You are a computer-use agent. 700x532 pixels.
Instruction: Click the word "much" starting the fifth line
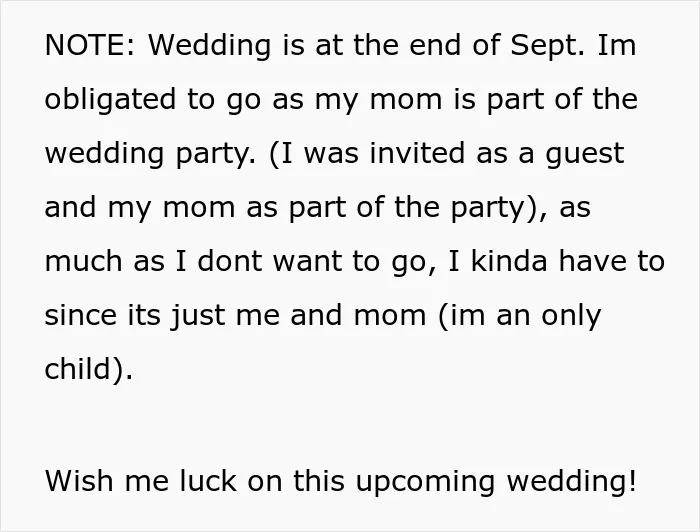point(83,261)
